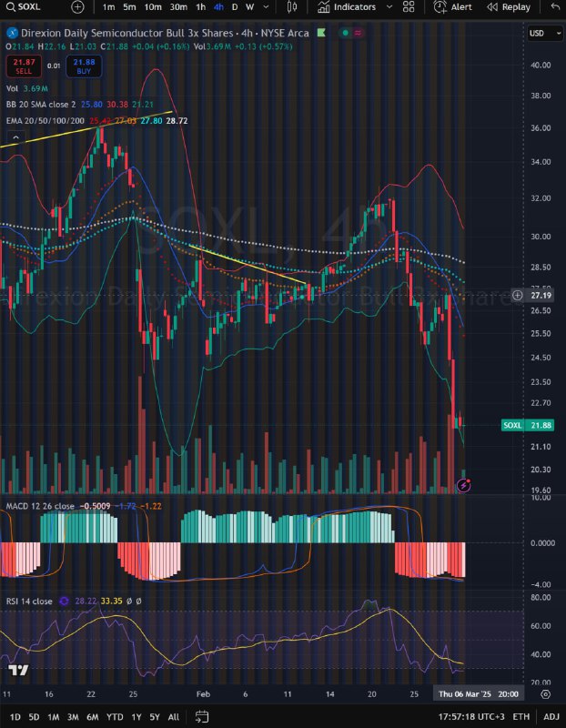Screen dimensions: 566x728
Task: Toggle ADJ adjusted data setting
Action: pos(551,717)
